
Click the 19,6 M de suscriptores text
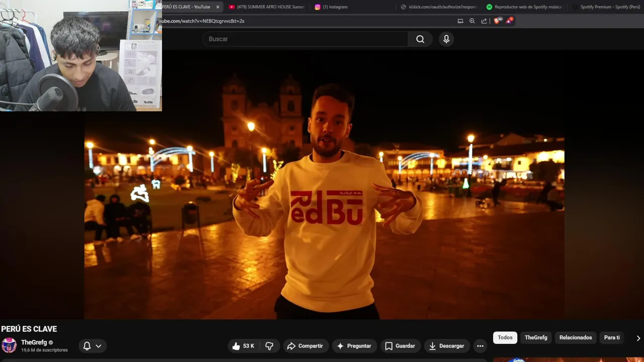[x=44, y=350]
